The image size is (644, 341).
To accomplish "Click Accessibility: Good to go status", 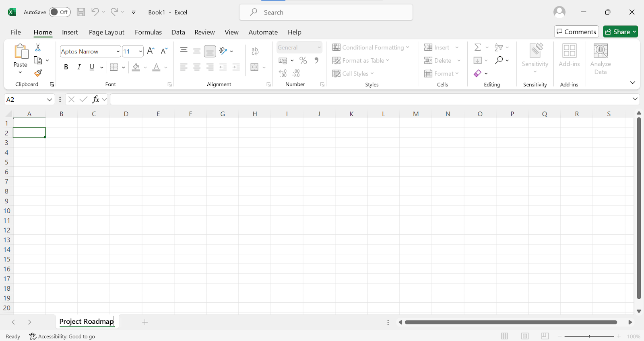I will click(x=62, y=337).
